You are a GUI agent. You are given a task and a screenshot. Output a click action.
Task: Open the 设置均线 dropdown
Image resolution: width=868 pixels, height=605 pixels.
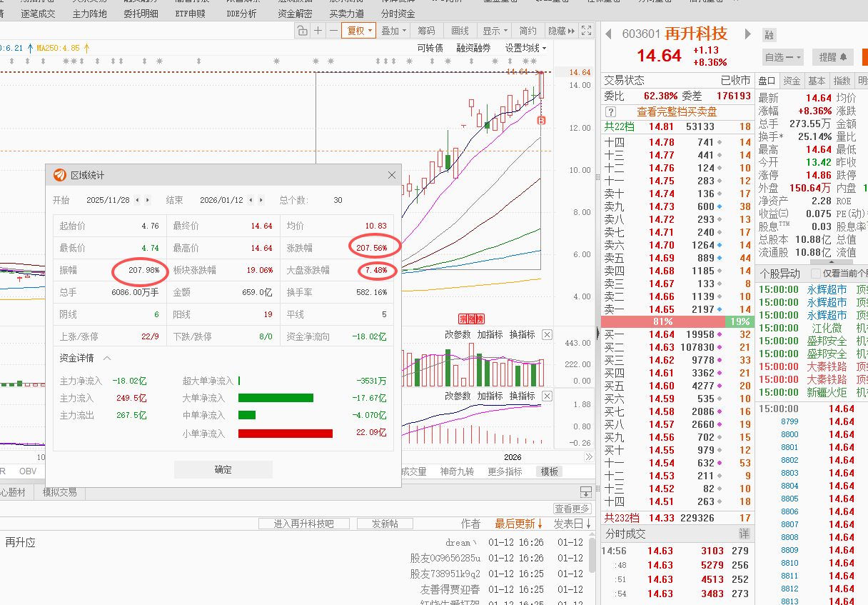pos(525,48)
